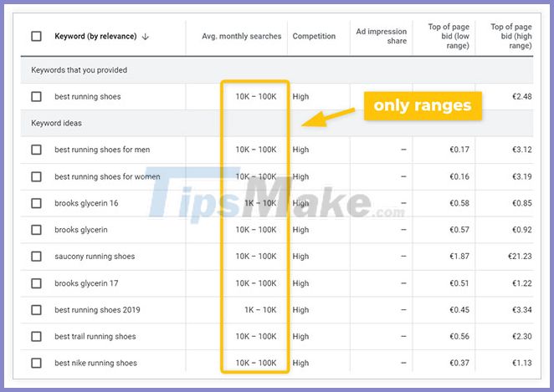Viewport: 554px width, 392px height.
Task: Click 'Top of page bid (high range)' header
Action: pos(510,36)
